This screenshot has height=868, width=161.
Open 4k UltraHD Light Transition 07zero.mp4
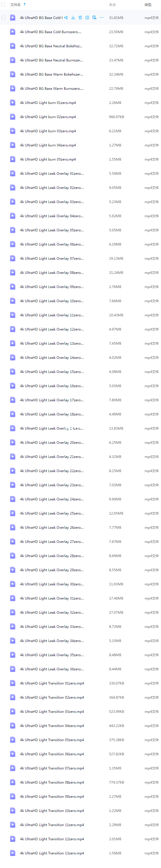click(52, 768)
